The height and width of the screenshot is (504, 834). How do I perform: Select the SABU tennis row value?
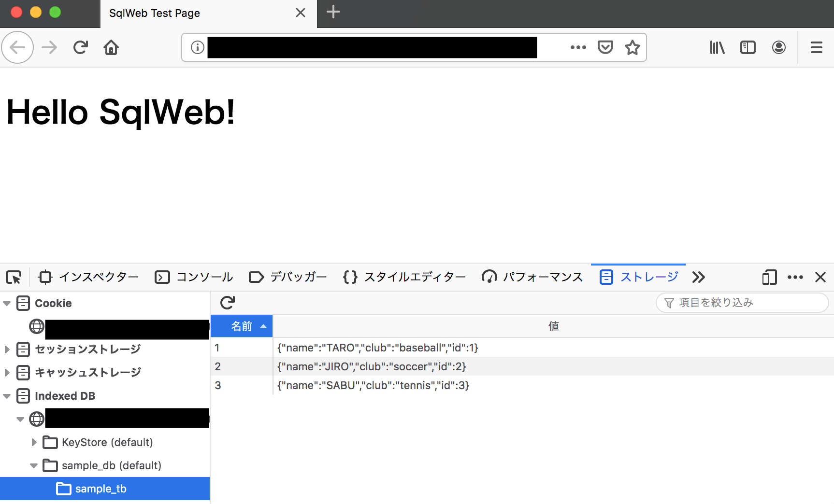(x=373, y=385)
